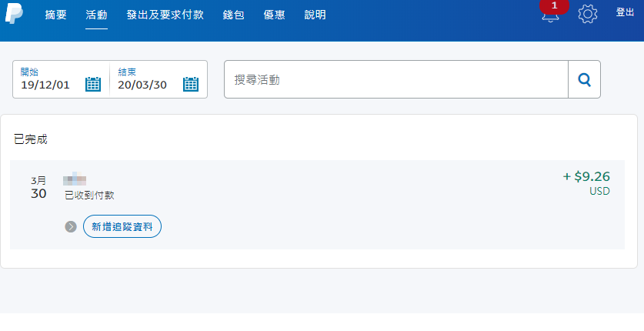Click the 新增追蹤資料 button
Image resolution: width=644 pixels, height=331 pixels.
click(x=122, y=226)
